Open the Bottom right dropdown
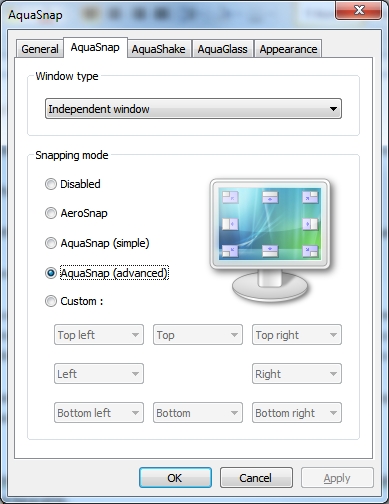This screenshot has height=504, width=389. click(x=297, y=413)
